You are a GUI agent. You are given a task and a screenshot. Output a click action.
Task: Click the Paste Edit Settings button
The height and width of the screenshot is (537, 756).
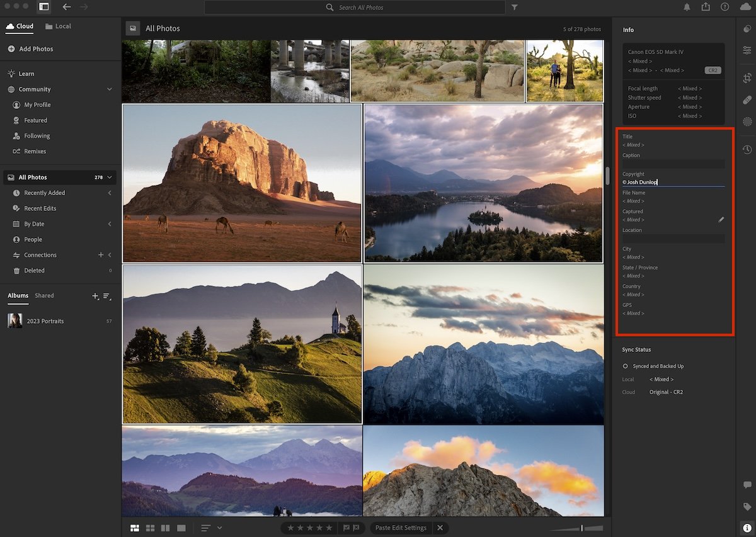pyautogui.click(x=400, y=528)
